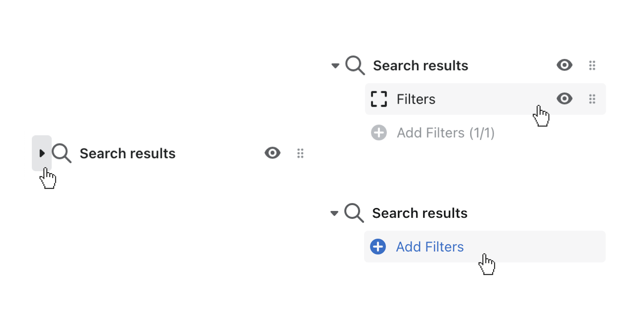Select the collapsed Search results label
The height and width of the screenshot is (321, 644).
click(x=128, y=153)
